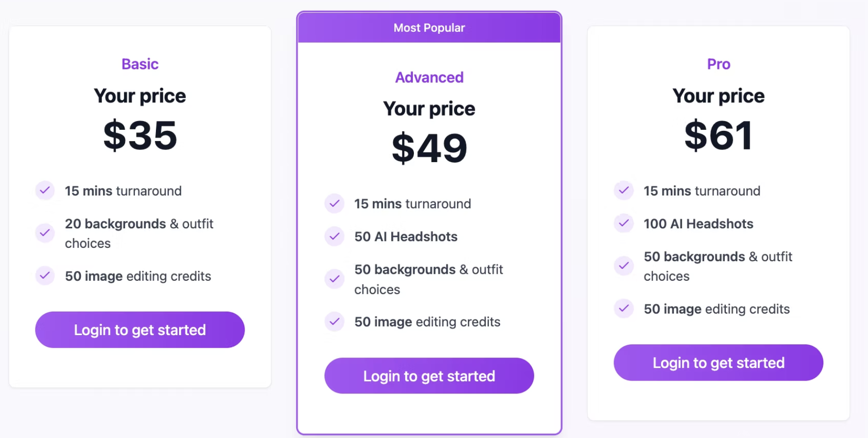The height and width of the screenshot is (438, 868).
Task: Click the checkmark beside Pro's 50 backgrounds & outfit choices
Action: pyautogui.click(x=623, y=266)
